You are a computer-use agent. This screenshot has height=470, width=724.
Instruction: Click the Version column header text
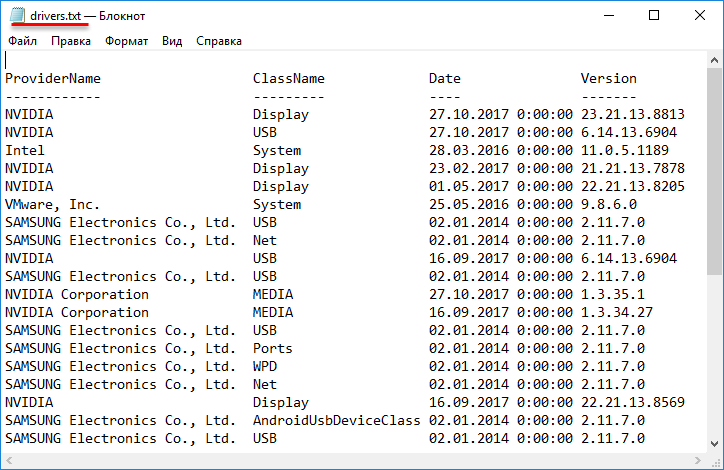point(609,78)
